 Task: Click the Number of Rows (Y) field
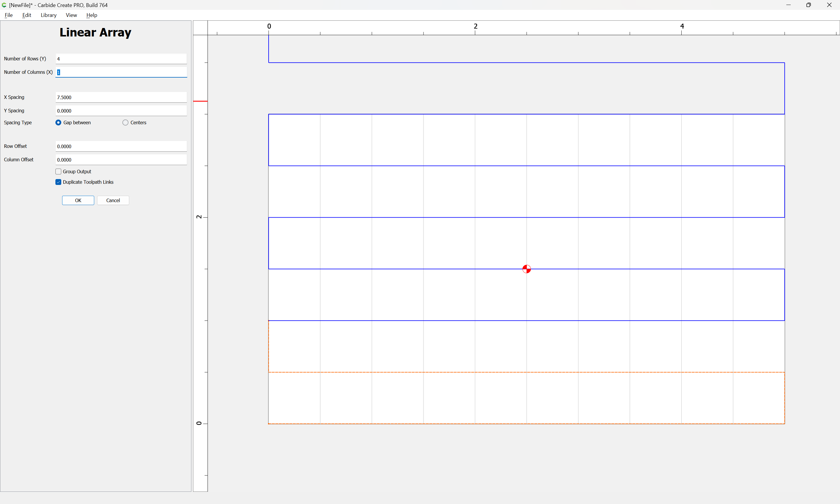coord(121,59)
